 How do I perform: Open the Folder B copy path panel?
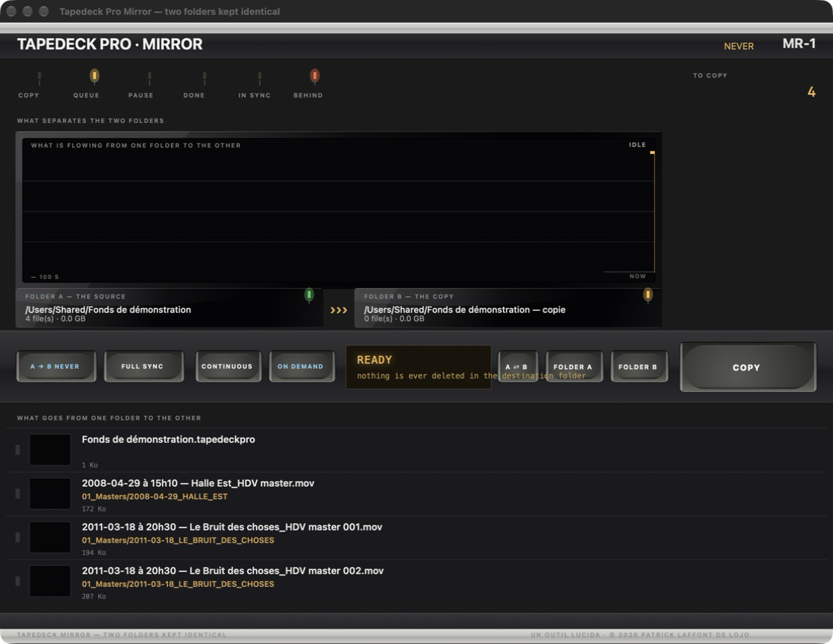pos(508,308)
